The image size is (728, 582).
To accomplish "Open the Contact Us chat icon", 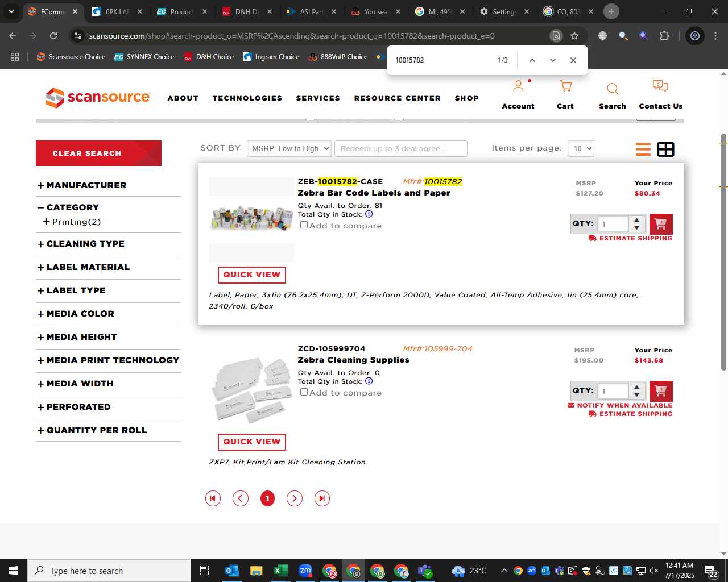I will point(660,86).
